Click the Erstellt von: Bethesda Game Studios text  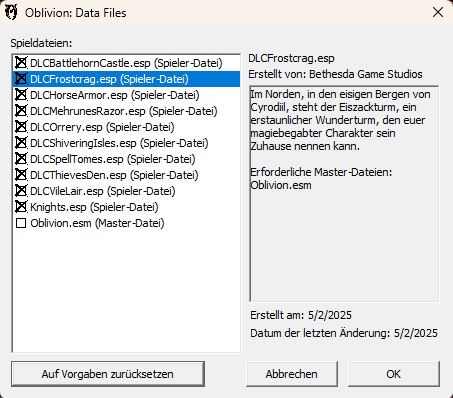click(335, 74)
